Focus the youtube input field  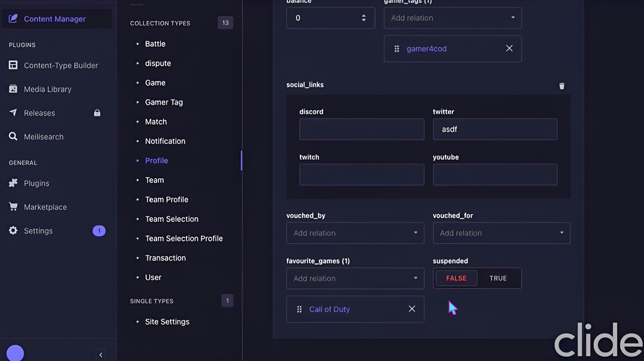(495, 175)
